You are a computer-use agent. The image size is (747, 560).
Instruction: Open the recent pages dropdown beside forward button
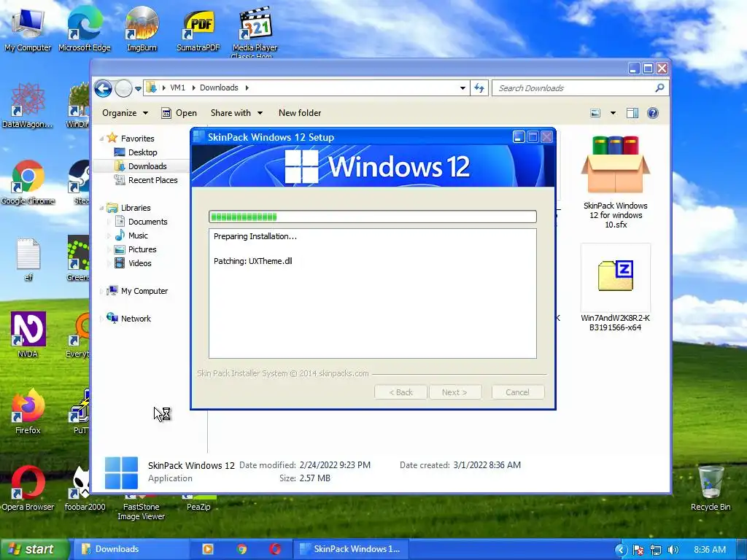(138, 88)
